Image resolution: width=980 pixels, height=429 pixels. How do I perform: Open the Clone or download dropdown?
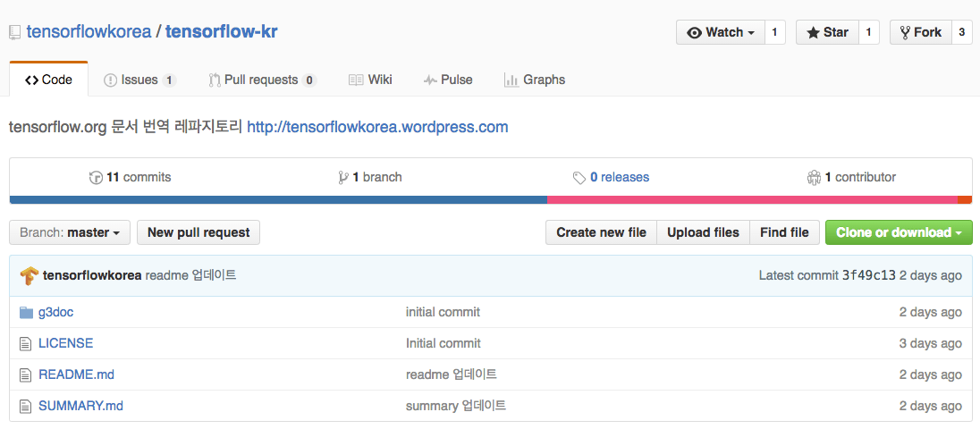tap(899, 232)
